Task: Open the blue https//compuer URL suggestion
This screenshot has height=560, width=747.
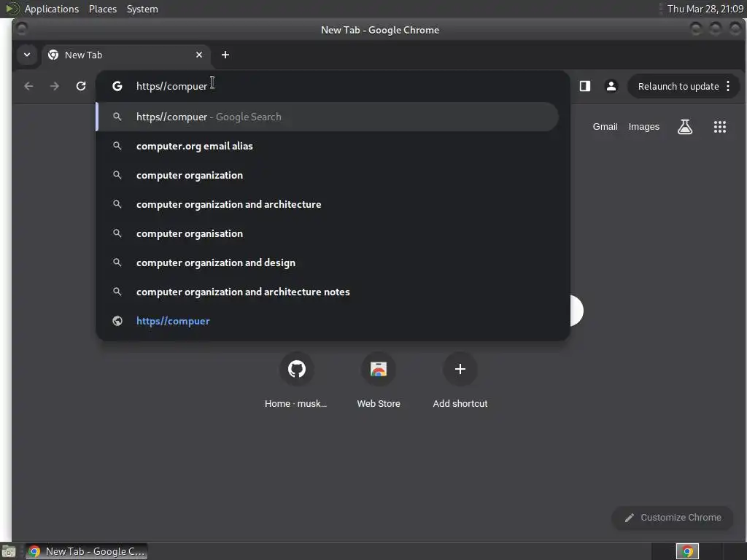Action: (x=328, y=321)
